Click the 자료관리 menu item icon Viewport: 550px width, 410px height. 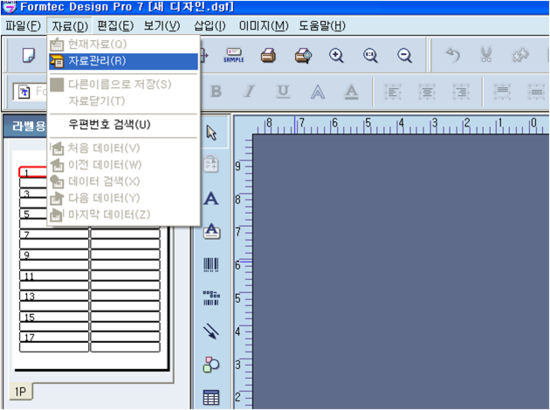click(57, 61)
